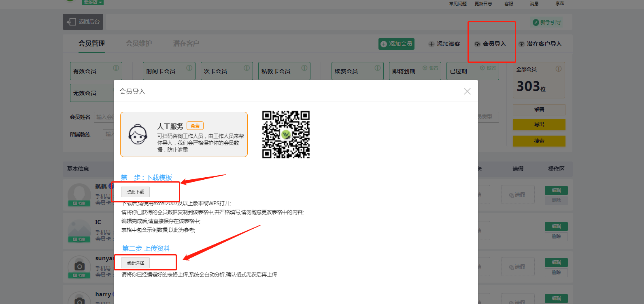Open the 武侯店 store dropdown
The image size is (644, 304).
pos(93,2)
